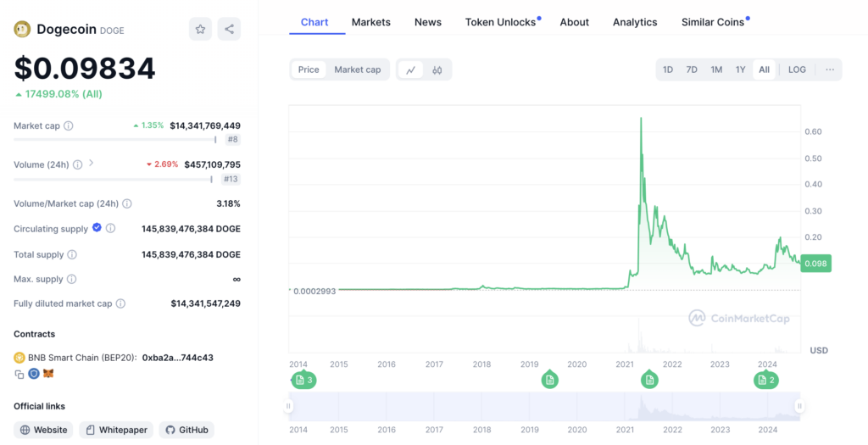Click market cap value $14,341,769,449
This screenshot has height=445, width=868.
point(205,125)
